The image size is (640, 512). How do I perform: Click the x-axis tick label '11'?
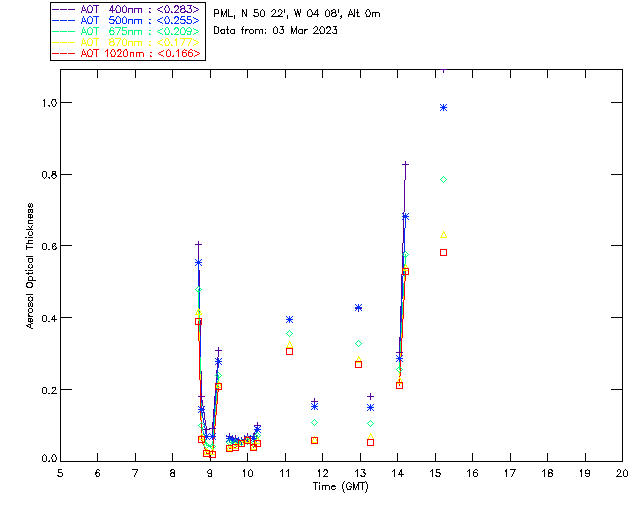pos(285,473)
